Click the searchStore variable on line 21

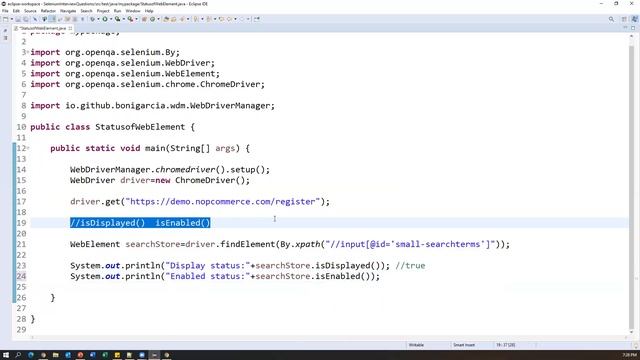coord(153,244)
